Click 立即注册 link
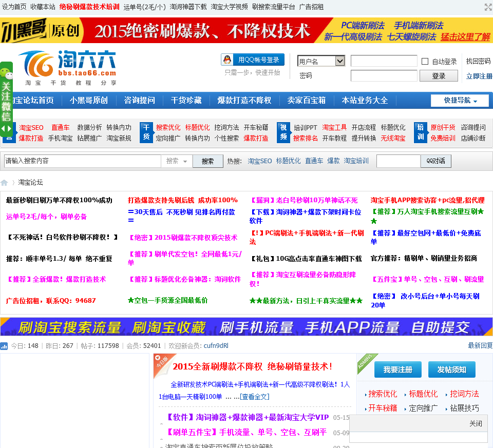This screenshot has width=493, height=448. coord(479,76)
